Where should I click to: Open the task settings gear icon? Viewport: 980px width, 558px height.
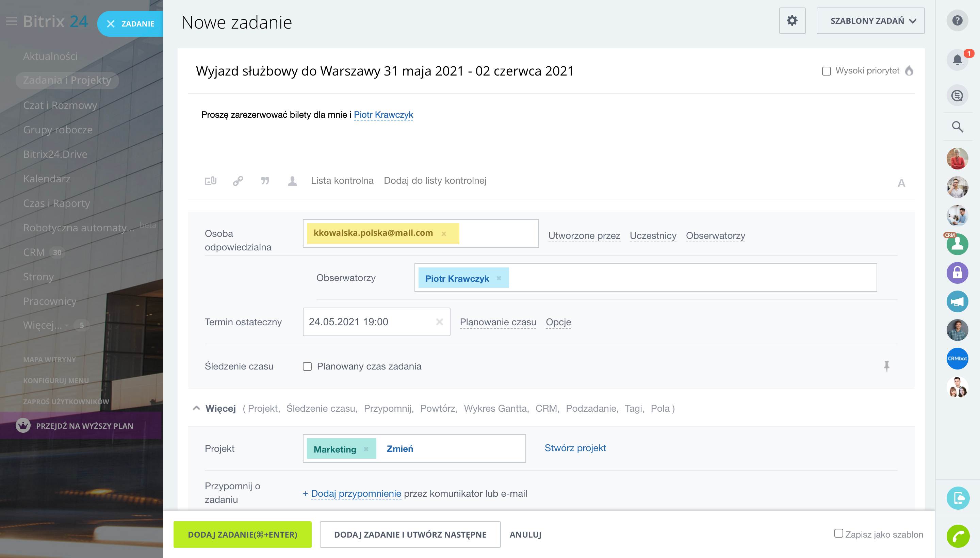792,21
